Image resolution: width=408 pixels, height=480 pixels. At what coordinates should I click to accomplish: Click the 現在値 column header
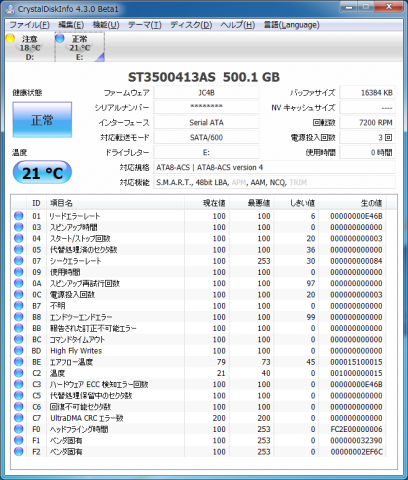207,203
